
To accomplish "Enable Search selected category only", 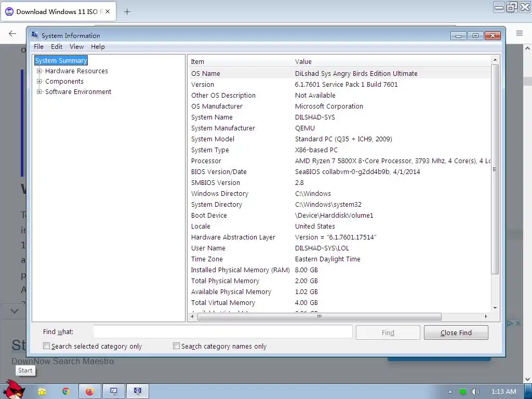I will click(x=46, y=345).
